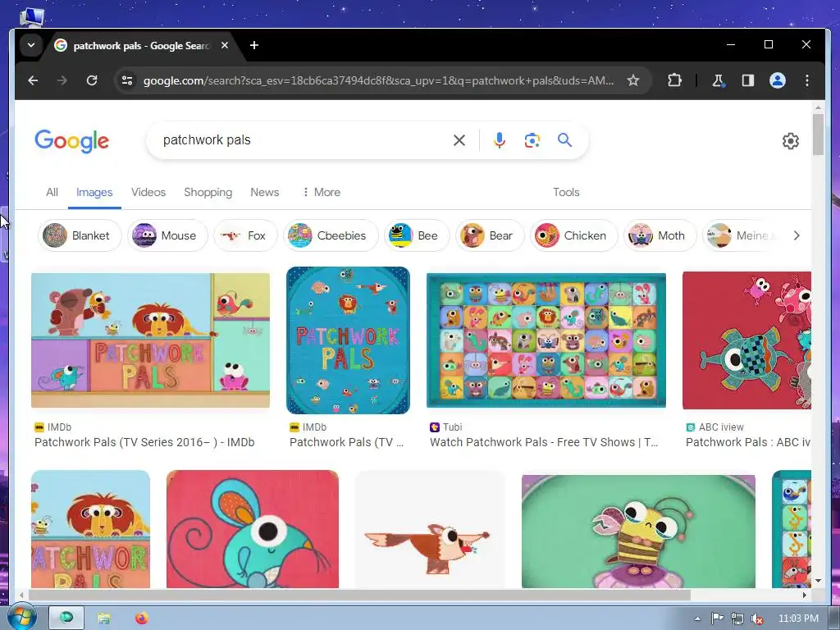Filter images by Bee chip

click(417, 235)
